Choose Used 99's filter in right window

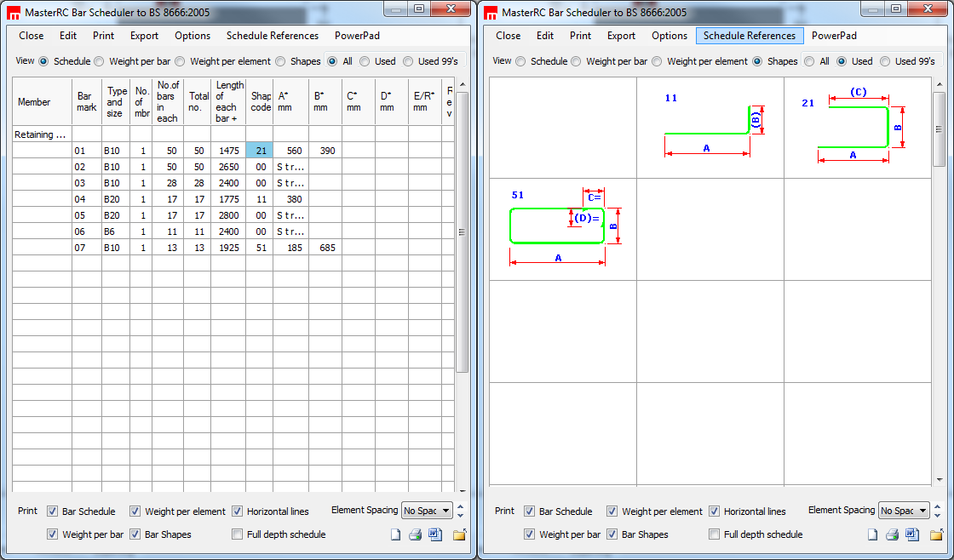(885, 61)
